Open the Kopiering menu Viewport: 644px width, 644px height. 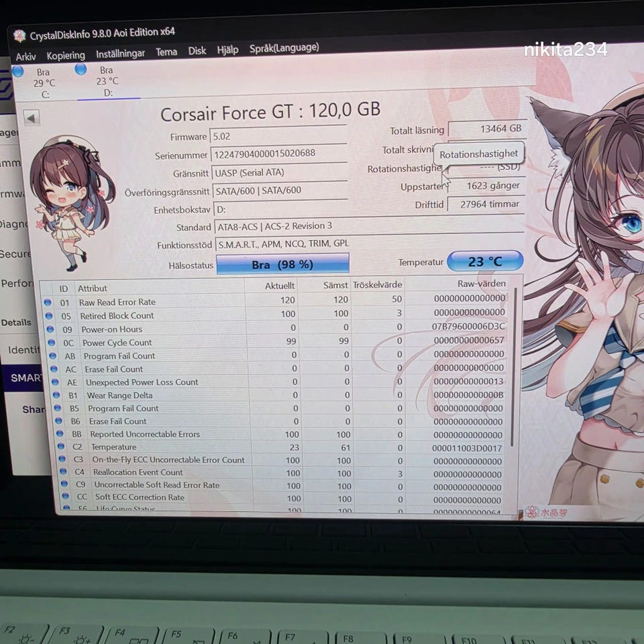click(66, 55)
